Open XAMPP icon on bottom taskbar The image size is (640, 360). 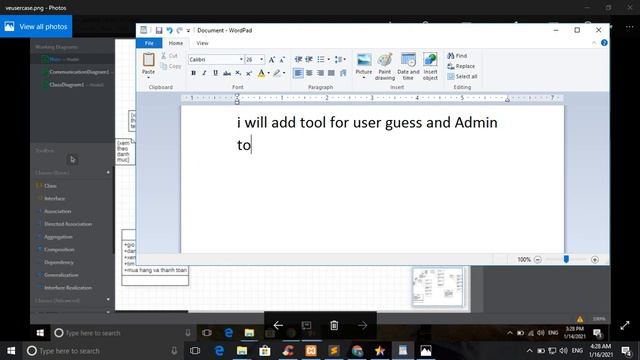pyautogui.click(x=311, y=351)
